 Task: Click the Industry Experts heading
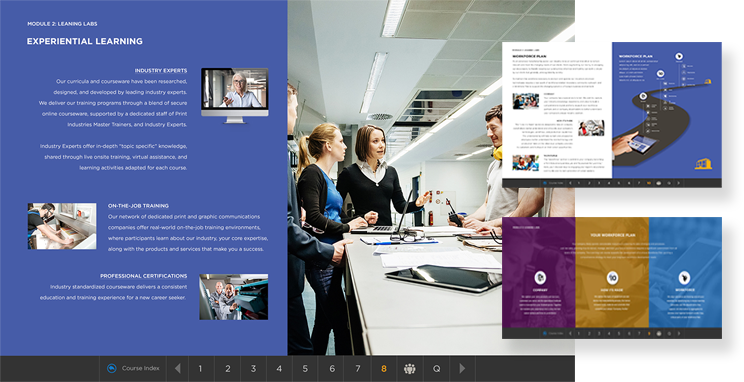(x=161, y=71)
